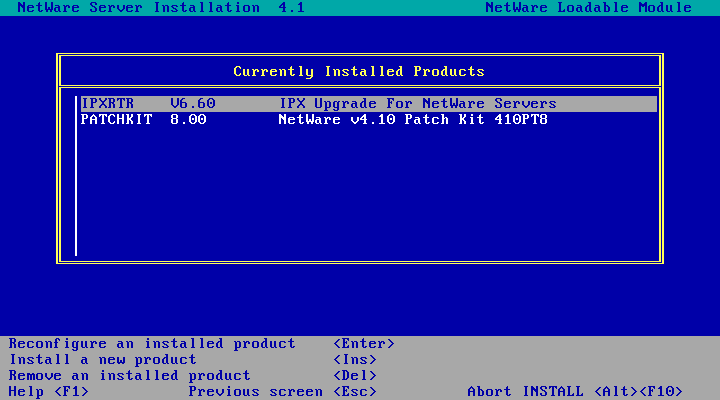
Task: Click Install a new product hint
Action: [x=103, y=360]
